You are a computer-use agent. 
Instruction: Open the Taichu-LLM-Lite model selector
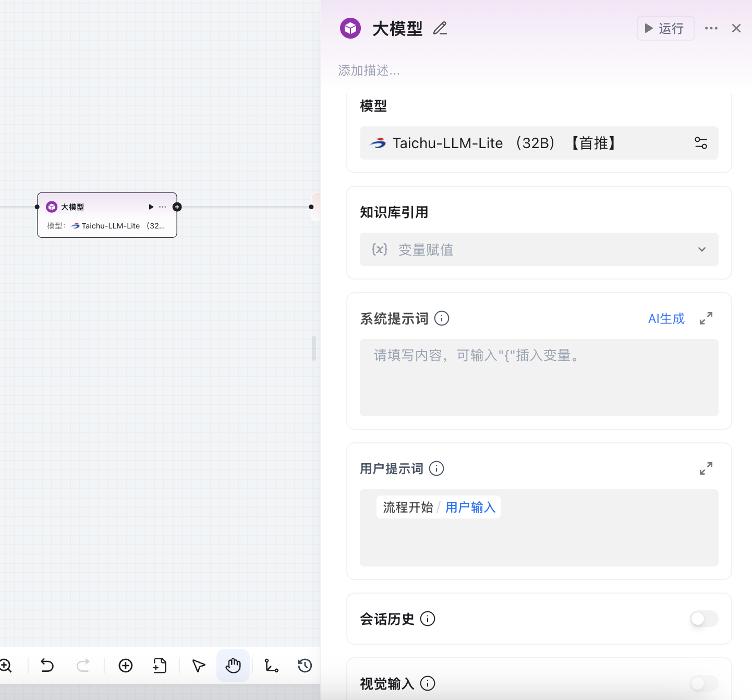tap(521, 143)
